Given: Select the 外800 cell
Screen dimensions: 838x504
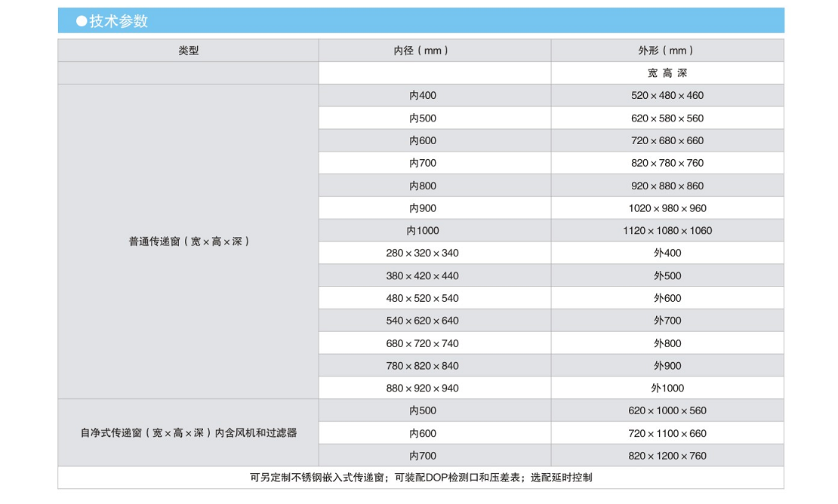Looking at the screenshot, I should pyautogui.click(x=667, y=343).
